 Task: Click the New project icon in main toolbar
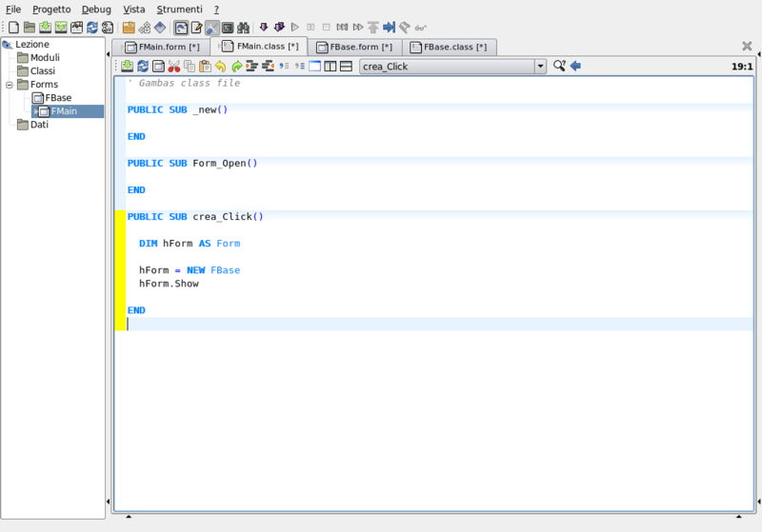pyautogui.click(x=13, y=28)
